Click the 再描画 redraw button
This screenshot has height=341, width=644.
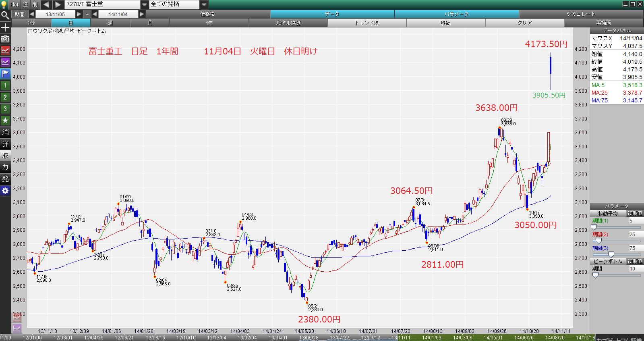[604, 23]
